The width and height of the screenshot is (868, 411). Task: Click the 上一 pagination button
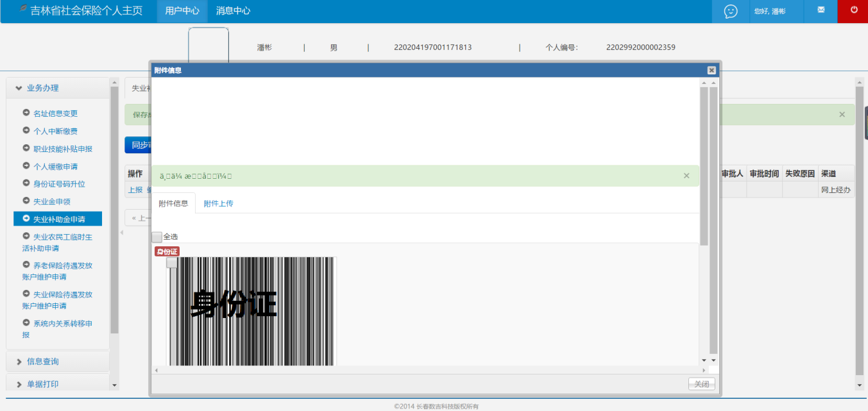pyautogui.click(x=138, y=218)
